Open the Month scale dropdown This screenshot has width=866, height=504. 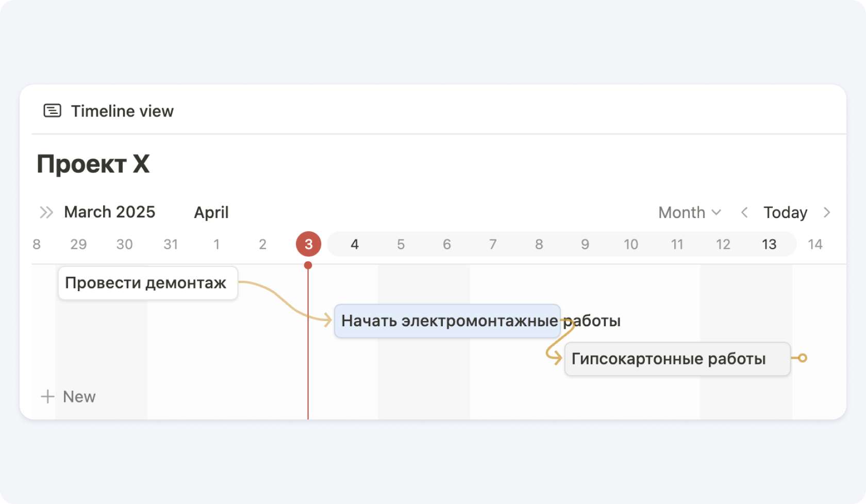pos(689,212)
